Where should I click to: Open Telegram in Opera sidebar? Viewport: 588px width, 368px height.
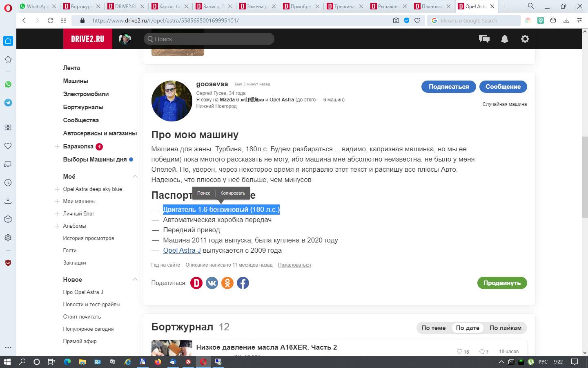point(8,103)
